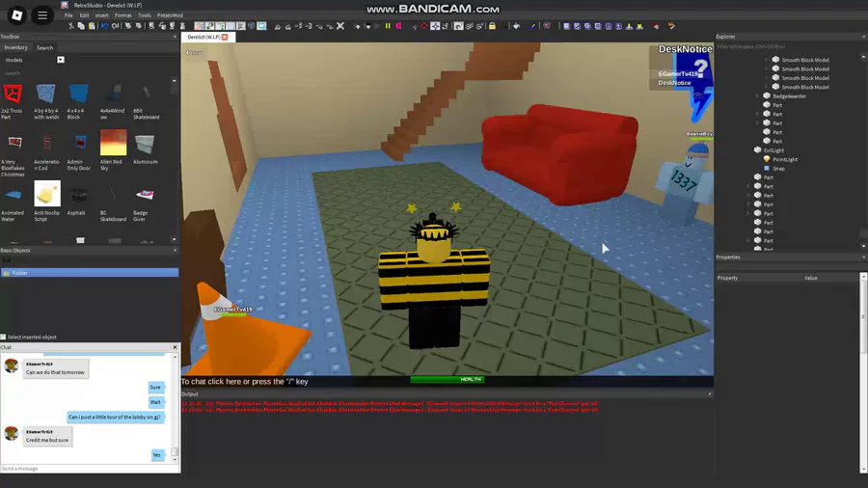The width and height of the screenshot is (868, 488).
Task: Click the yellow Pause icon in toolbar
Action: (388, 26)
